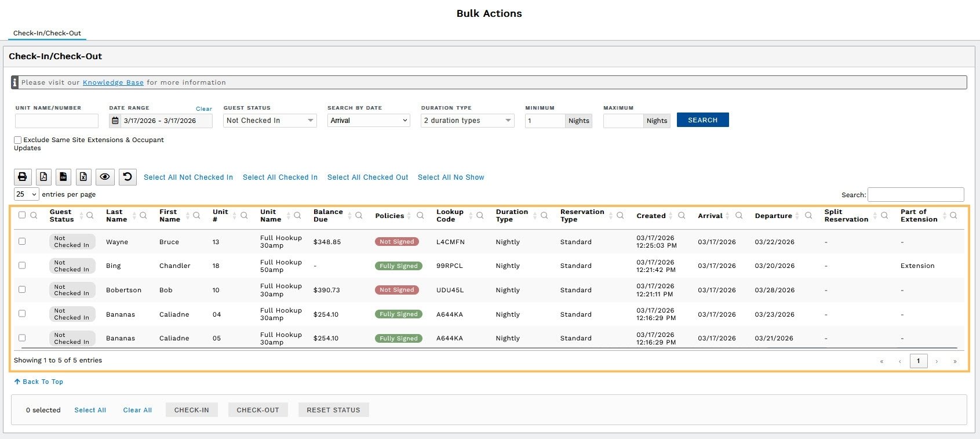This screenshot has height=439, width=980.
Task: Export the table as PDF
Action: click(43, 177)
